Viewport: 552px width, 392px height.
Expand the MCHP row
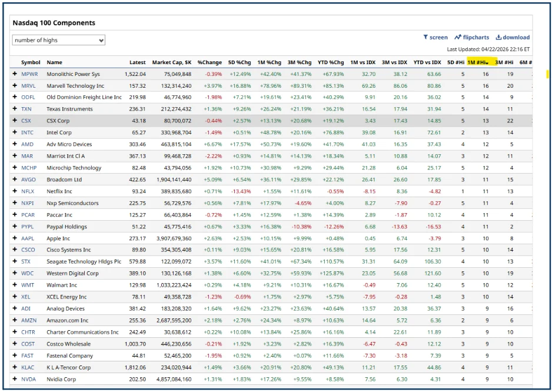[x=15, y=168]
